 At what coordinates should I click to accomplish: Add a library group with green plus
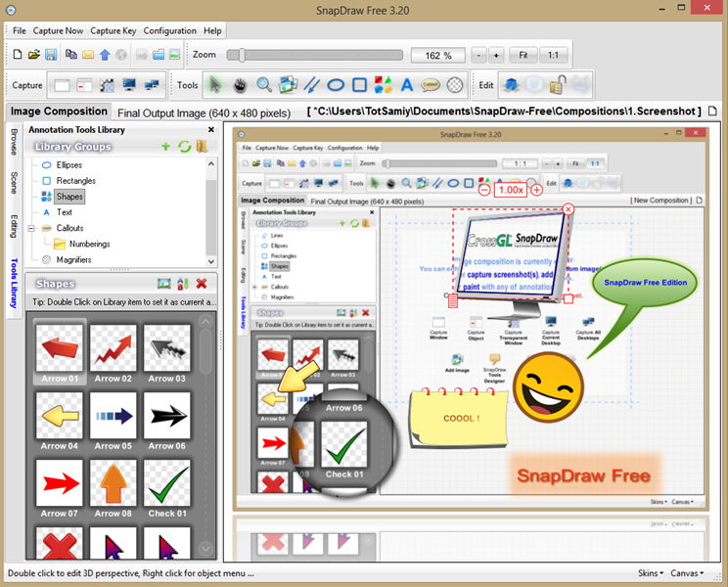[x=165, y=147]
